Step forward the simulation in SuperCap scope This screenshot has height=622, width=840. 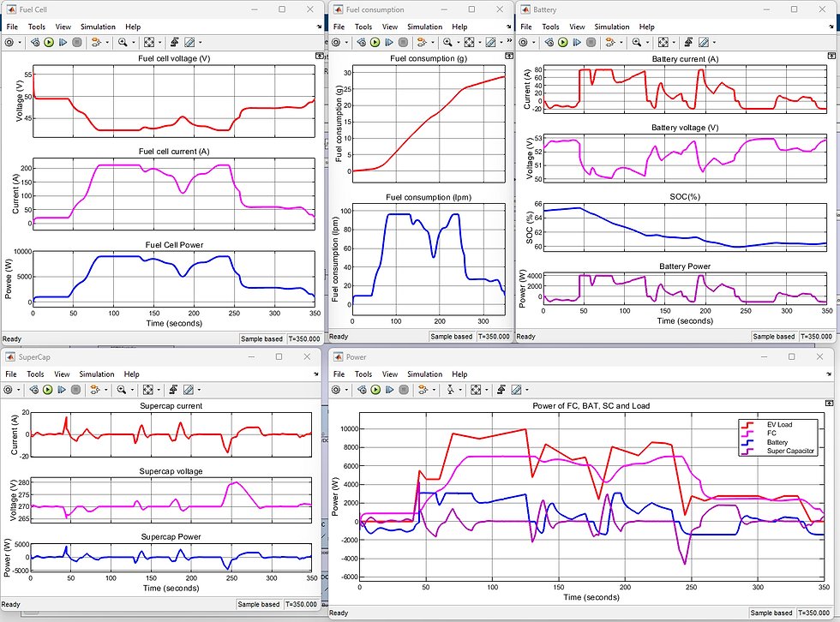point(62,390)
